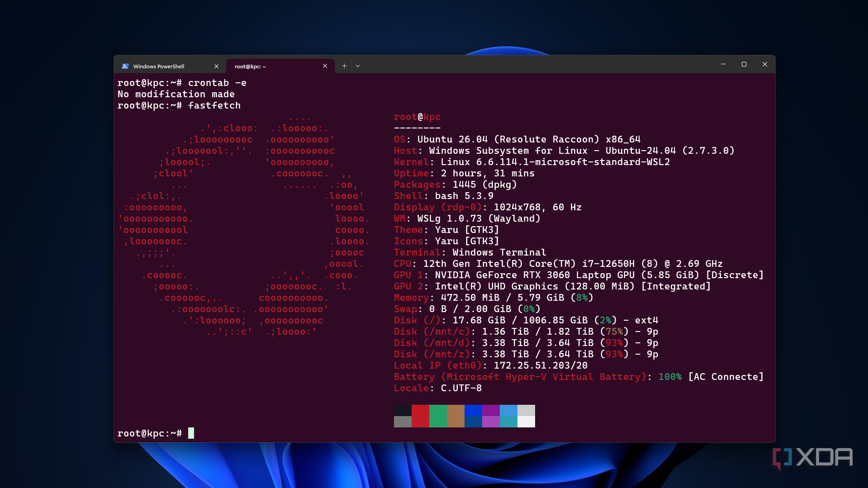868x488 pixels.
Task: Click the OS line 'Ubuntu 26.04 (Resolute Raccoon)'
Action: [517, 139]
